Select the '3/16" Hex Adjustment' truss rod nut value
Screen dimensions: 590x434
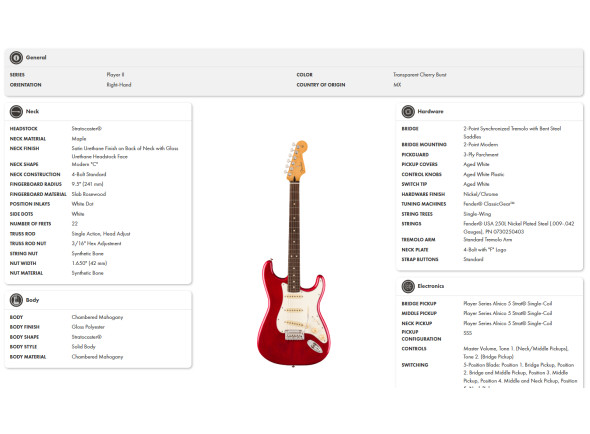point(97,244)
